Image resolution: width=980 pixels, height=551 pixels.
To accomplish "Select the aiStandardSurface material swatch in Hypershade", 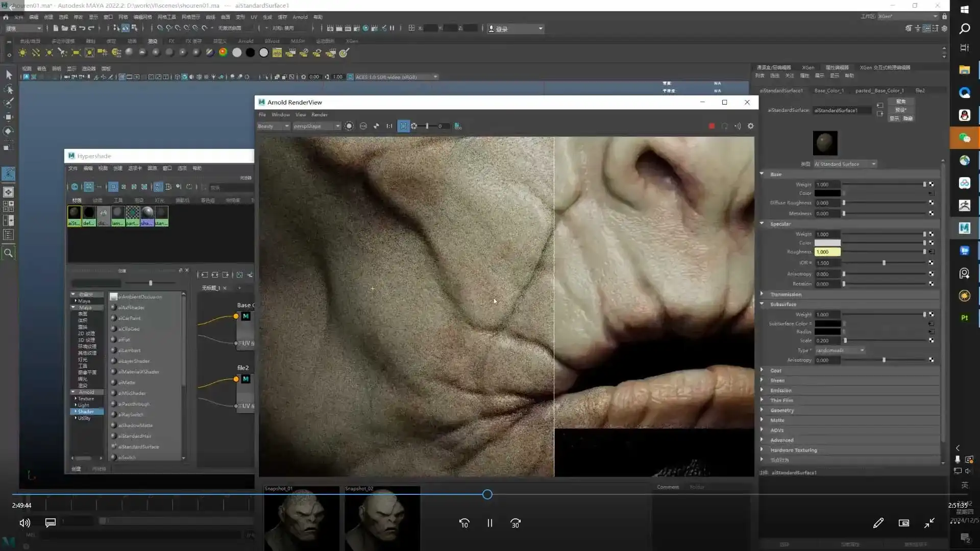I will pos(74,215).
